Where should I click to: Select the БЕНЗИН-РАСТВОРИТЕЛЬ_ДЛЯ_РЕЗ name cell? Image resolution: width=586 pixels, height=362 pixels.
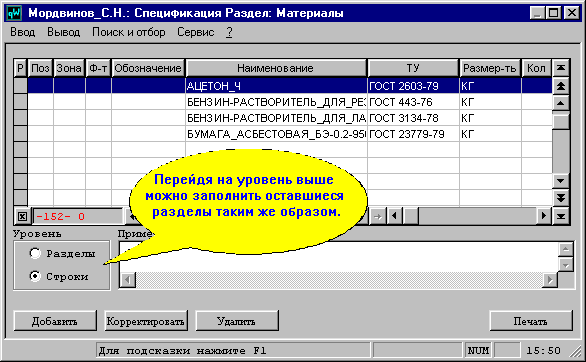[x=276, y=102]
